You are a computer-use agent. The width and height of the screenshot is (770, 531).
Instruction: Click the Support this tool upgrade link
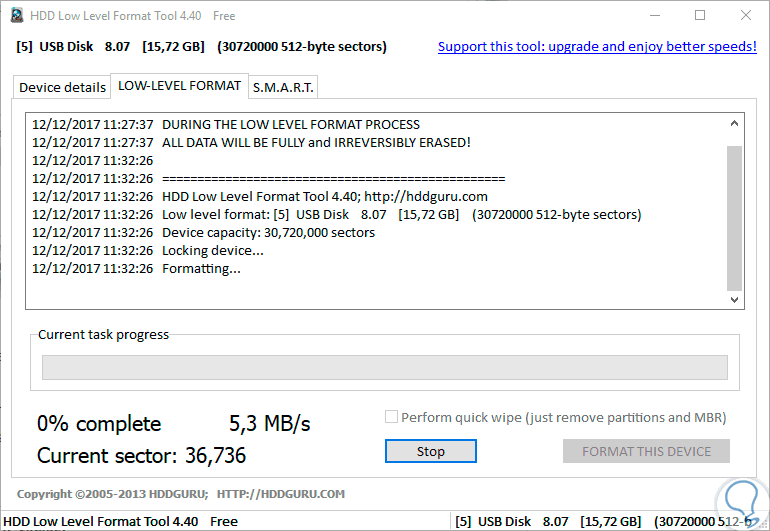(x=597, y=47)
